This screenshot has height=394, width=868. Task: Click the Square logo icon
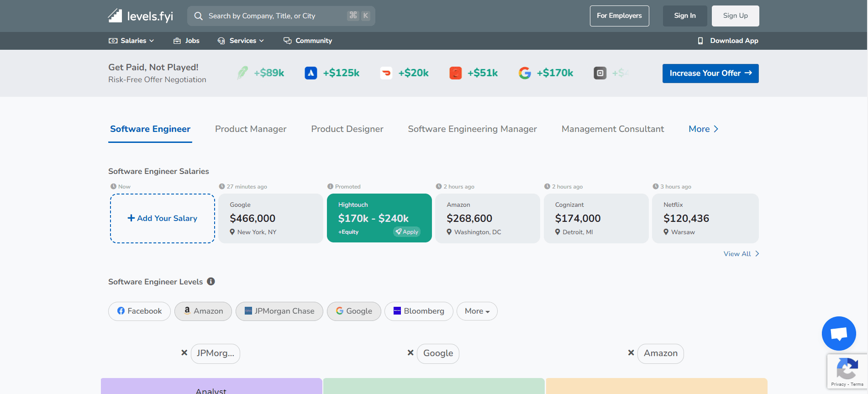tap(600, 73)
